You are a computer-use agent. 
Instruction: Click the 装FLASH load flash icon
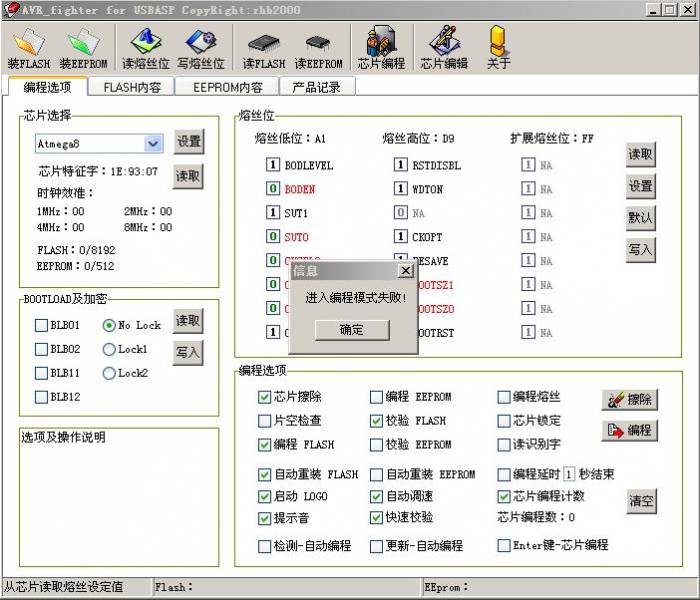(29, 48)
